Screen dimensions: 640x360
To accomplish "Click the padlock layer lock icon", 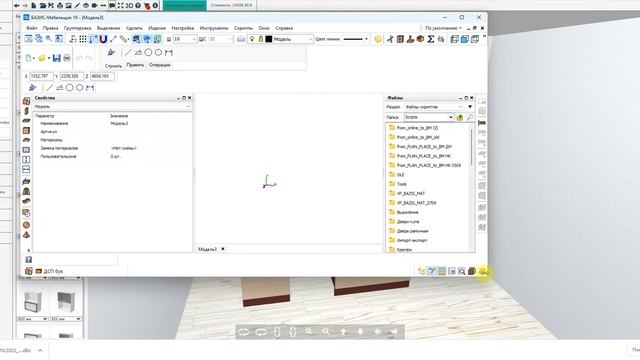I will [x=261, y=39].
